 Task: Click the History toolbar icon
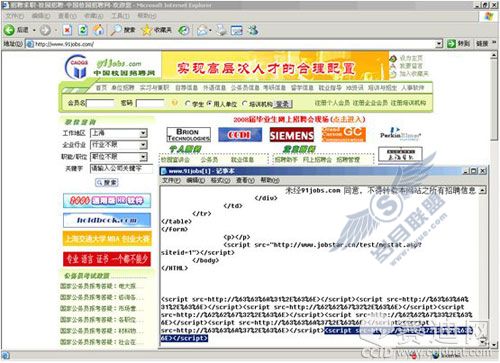click(183, 30)
